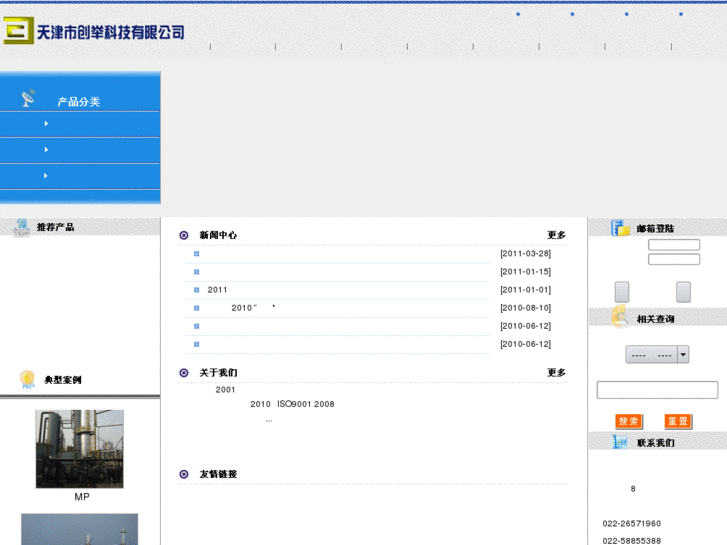The height and width of the screenshot is (545, 727).
Task: Open the 典型案例 section heading
Action: pyautogui.click(x=63, y=380)
